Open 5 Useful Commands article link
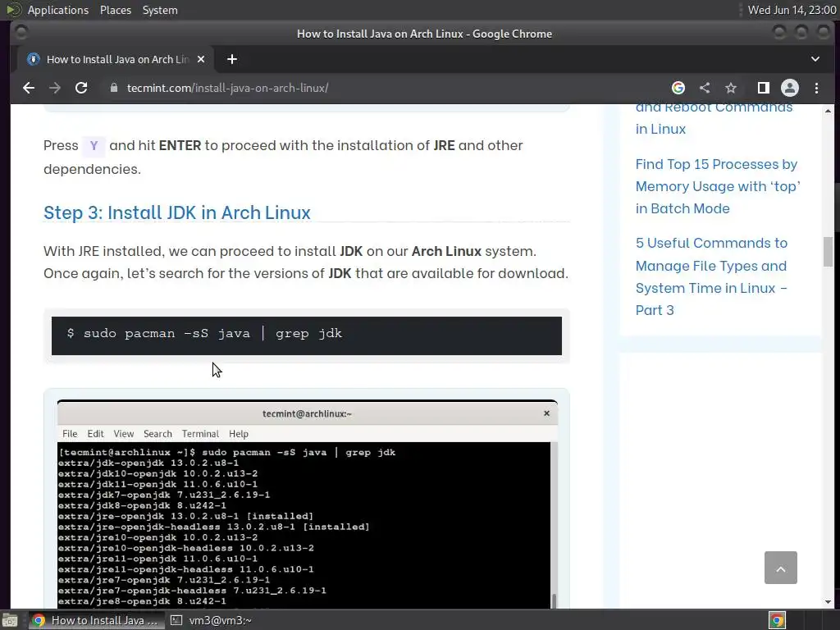The image size is (840, 630). pyautogui.click(x=711, y=276)
